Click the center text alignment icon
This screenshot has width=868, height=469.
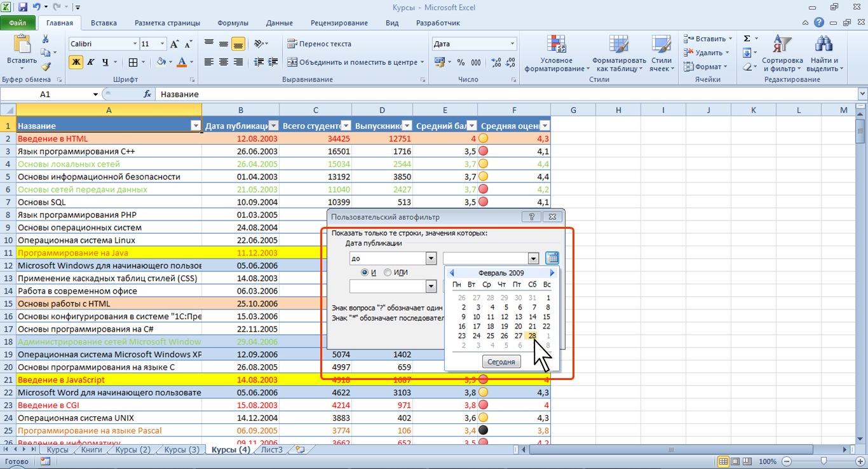coord(224,62)
